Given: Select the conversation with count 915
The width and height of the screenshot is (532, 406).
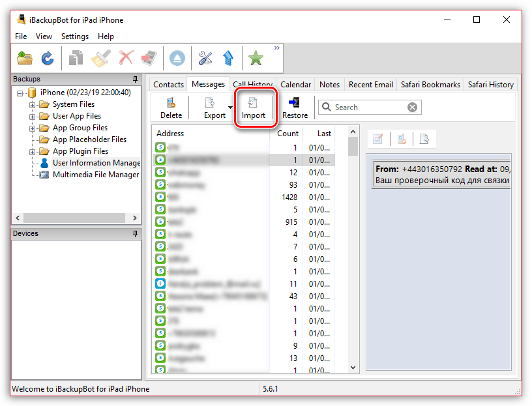Looking at the screenshot, I should click(x=244, y=222).
